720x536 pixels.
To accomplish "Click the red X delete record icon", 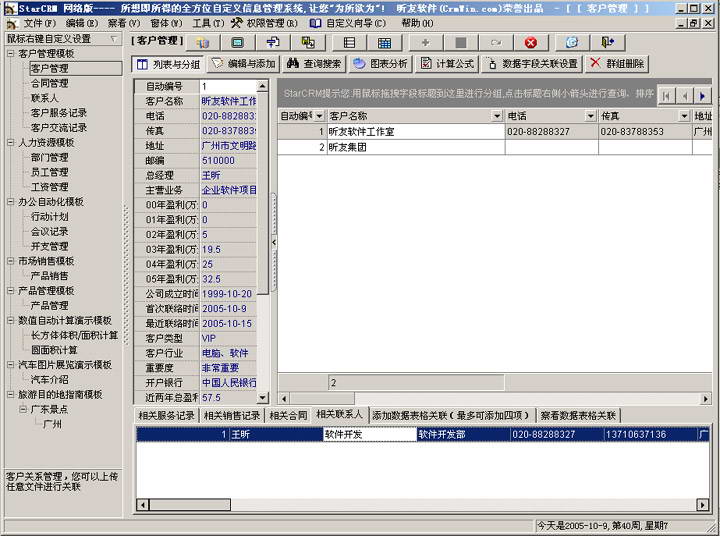I will point(530,43).
